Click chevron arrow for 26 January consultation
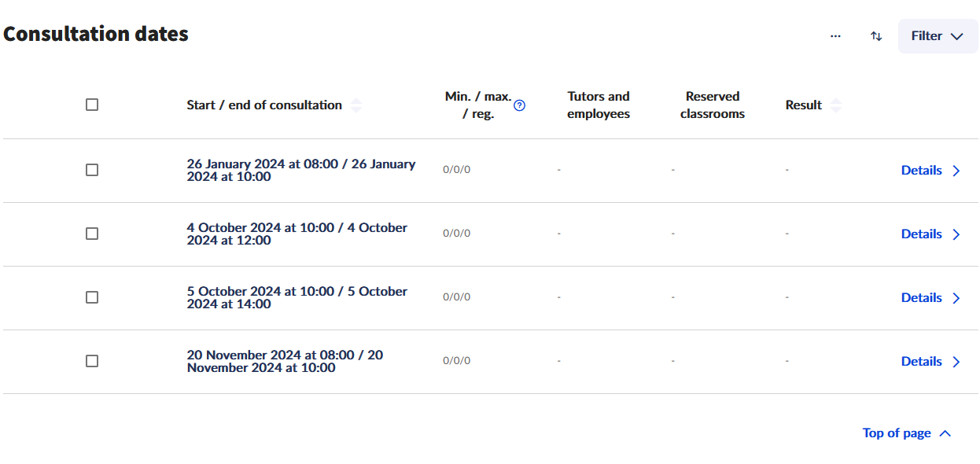 [956, 171]
